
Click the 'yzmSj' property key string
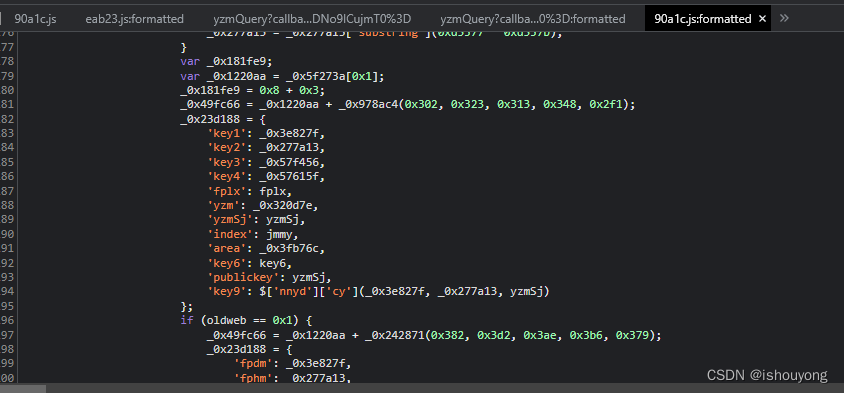[x=230, y=220]
